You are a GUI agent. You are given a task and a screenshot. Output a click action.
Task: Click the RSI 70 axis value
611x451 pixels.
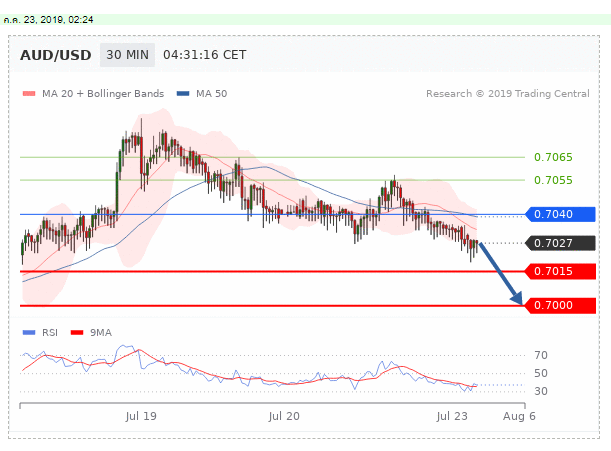pos(541,355)
